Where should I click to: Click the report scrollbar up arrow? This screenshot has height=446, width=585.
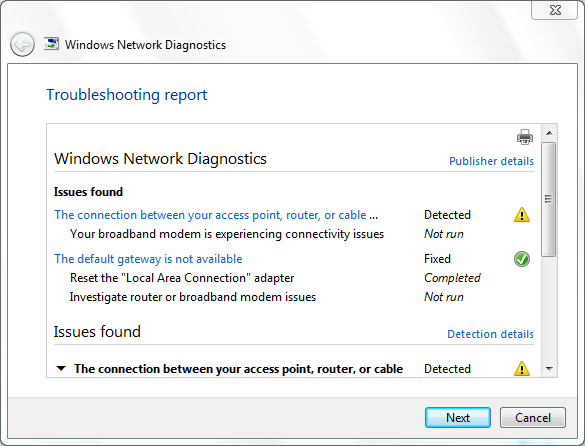click(549, 133)
